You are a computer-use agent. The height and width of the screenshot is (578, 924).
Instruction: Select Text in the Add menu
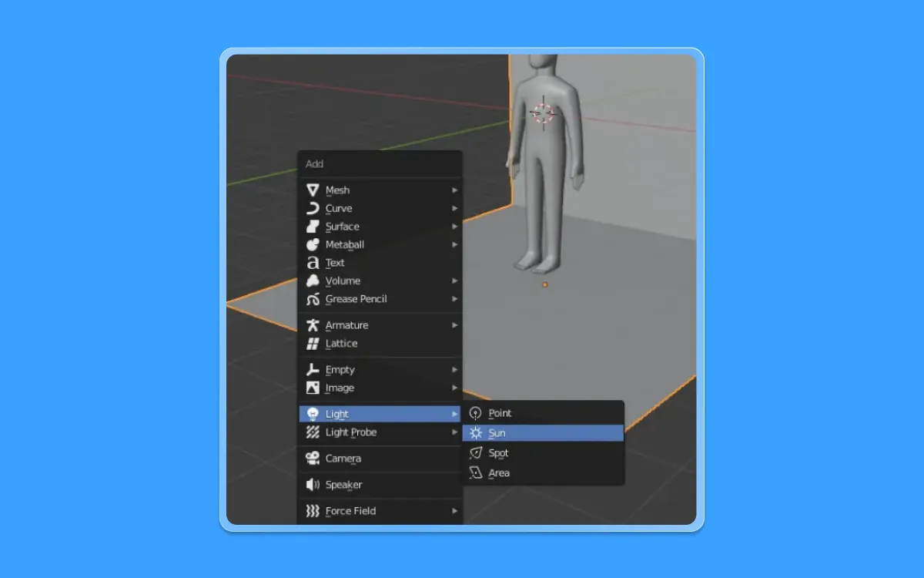click(380, 263)
